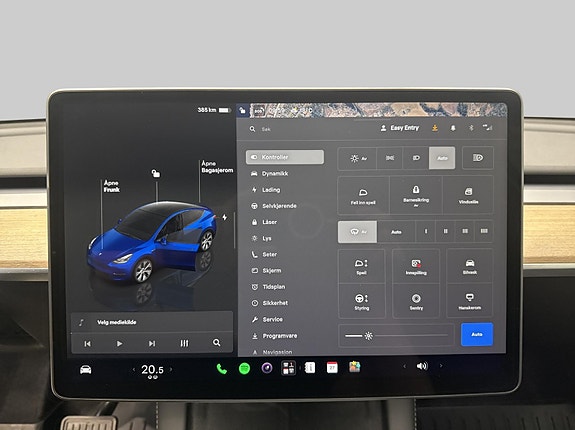Image resolution: width=575 pixels, height=430 pixels.
Task: Tap the orange software download arrow icon
Action: [x=435, y=128]
